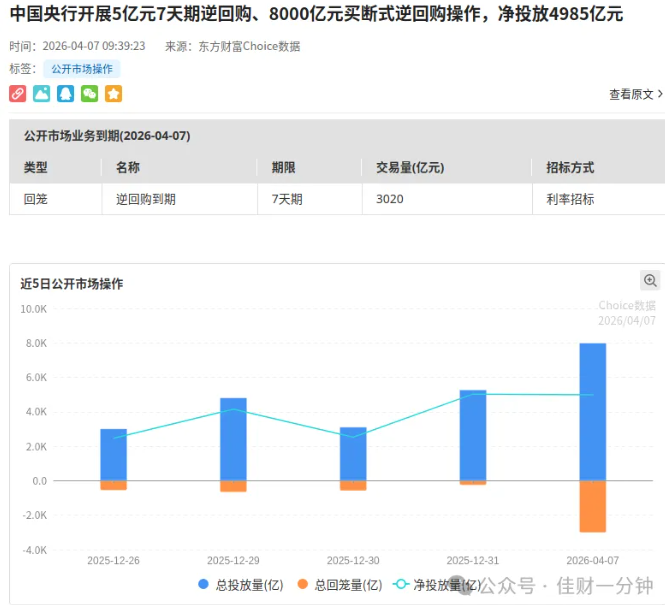This screenshot has width=665, height=605.
Task: Click the orange star favorite icon
Action: tap(113, 94)
